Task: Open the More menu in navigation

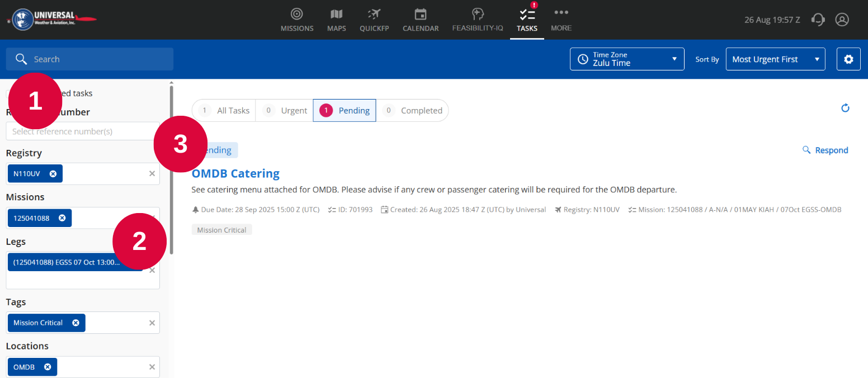Action: tap(561, 20)
